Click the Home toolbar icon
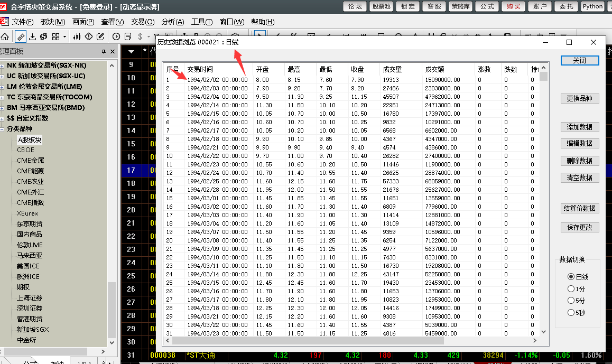Image resolution: width=612 pixels, height=364 pixels. (x=5, y=36)
